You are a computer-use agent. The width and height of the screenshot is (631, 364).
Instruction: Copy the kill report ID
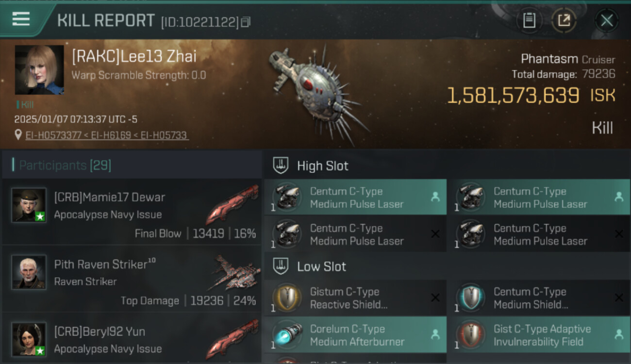pyautogui.click(x=246, y=22)
